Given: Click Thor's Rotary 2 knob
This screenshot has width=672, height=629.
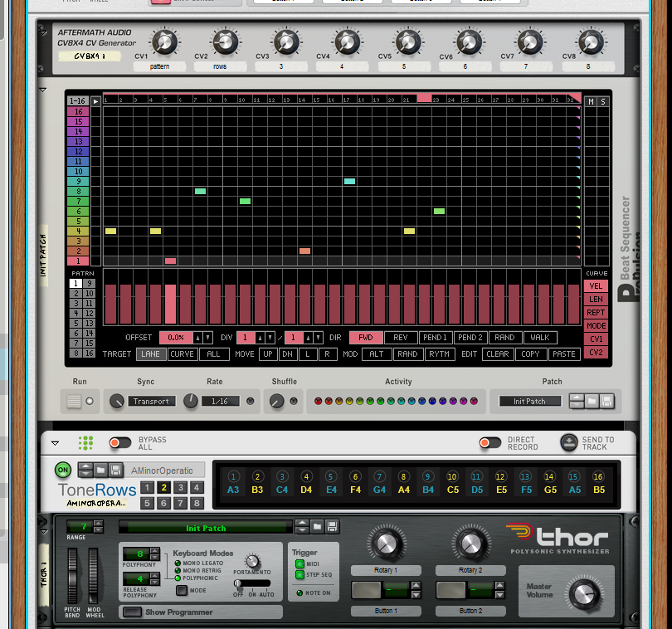Looking at the screenshot, I should pos(470,544).
